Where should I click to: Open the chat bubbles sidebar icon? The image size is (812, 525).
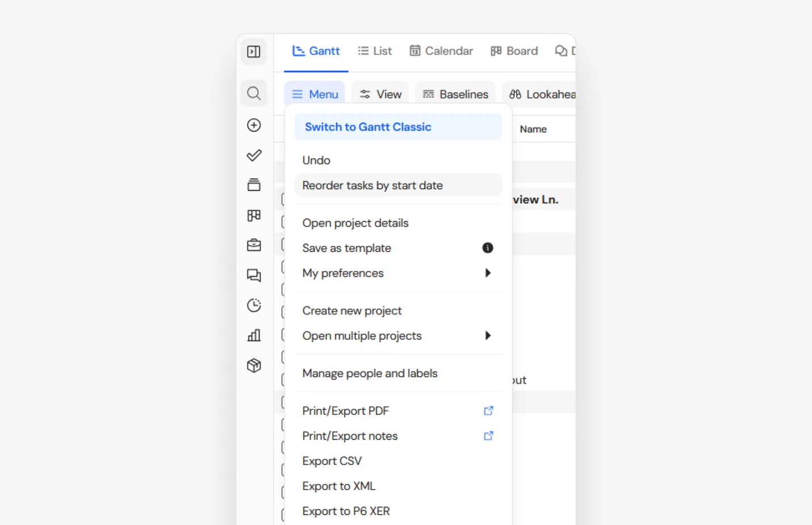pyautogui.click(x=254, y=275)
